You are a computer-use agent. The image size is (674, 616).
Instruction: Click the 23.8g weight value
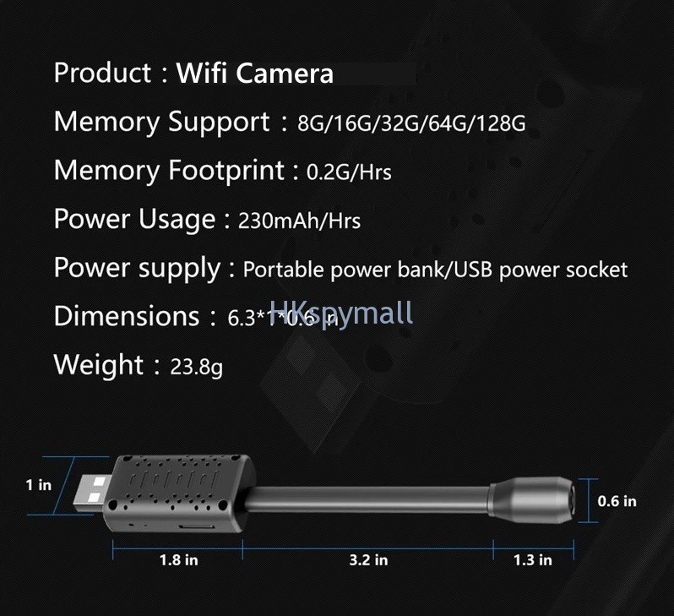click(x=197, y=368)
